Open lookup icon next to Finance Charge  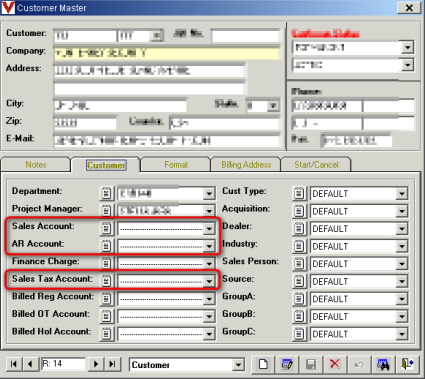(106, 263)
